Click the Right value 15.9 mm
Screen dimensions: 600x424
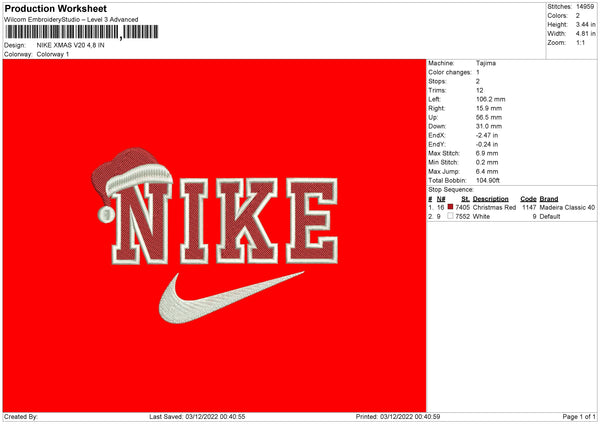(x=489, y=108)
